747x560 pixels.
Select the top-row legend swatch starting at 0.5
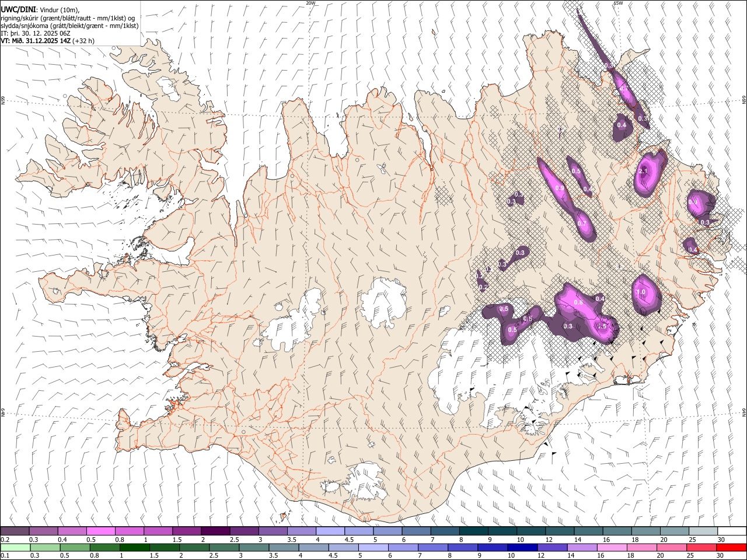point(100,531)
